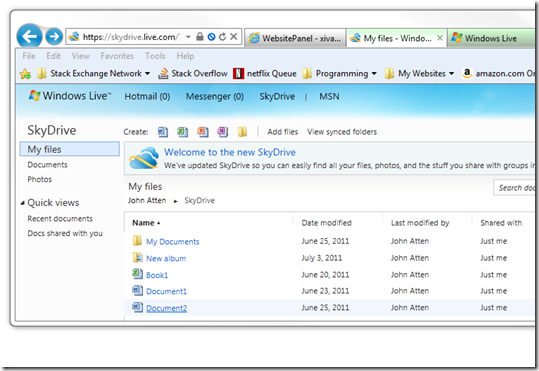Open the amazon.com favorite
The width and height of the screenshot is (539, 371).
pos(498,74)
